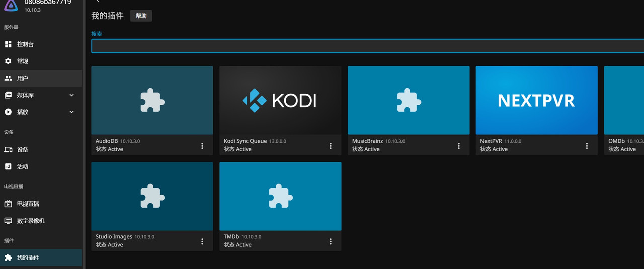Click the Kodi Sync Queue plugin name
The width and height of the screenshot is (644, 269).
245,141
